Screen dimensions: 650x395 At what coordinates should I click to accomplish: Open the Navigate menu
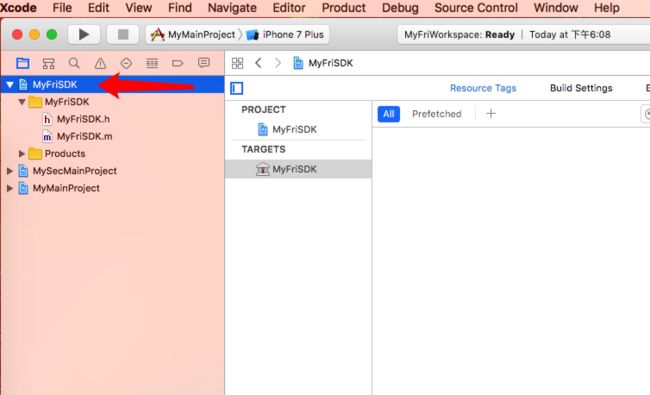(x=232, y=8)
